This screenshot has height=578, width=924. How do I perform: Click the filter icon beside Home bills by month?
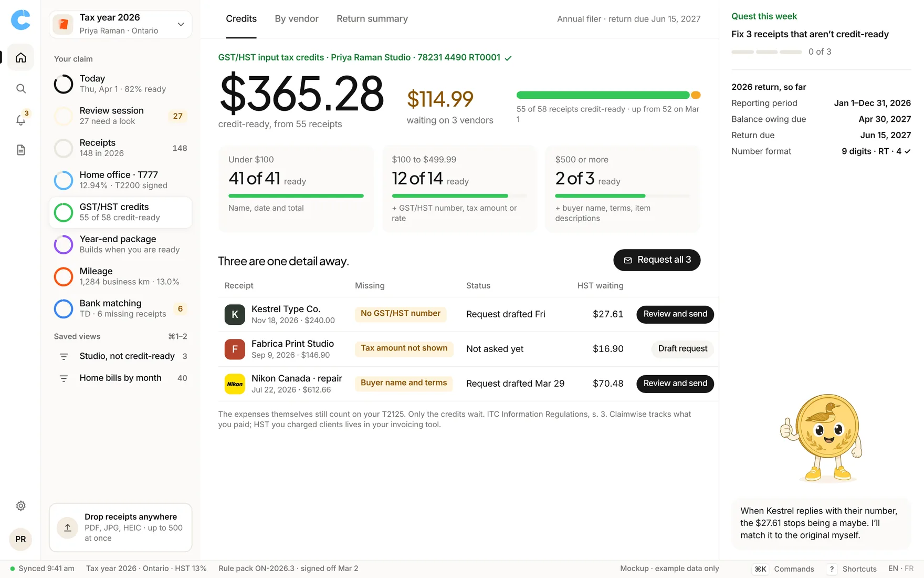[64, 378]
